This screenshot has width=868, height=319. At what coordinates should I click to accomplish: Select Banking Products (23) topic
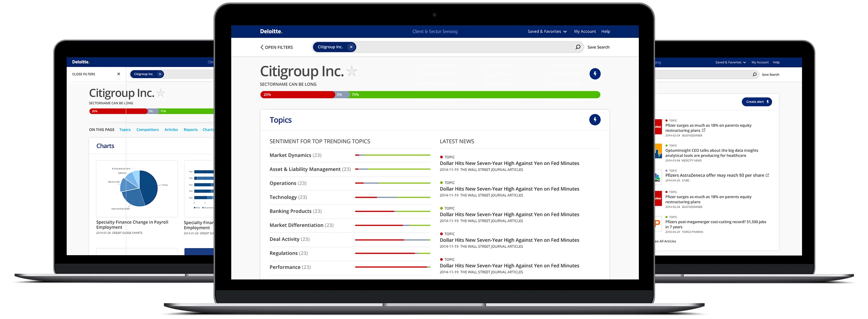[295, 211]
